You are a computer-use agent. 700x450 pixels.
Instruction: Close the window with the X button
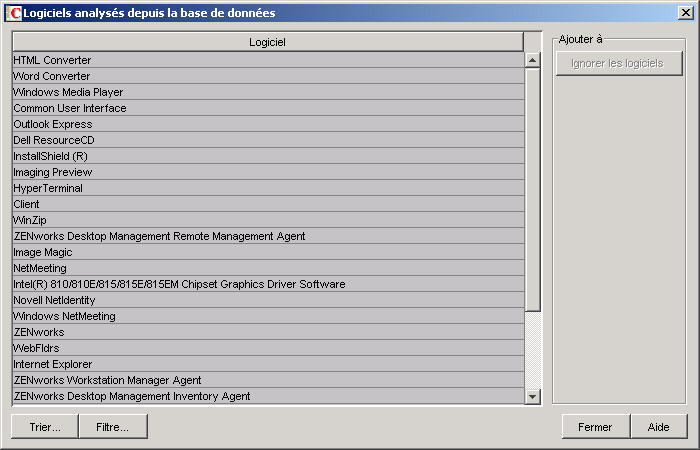click(x=685, y=12)
